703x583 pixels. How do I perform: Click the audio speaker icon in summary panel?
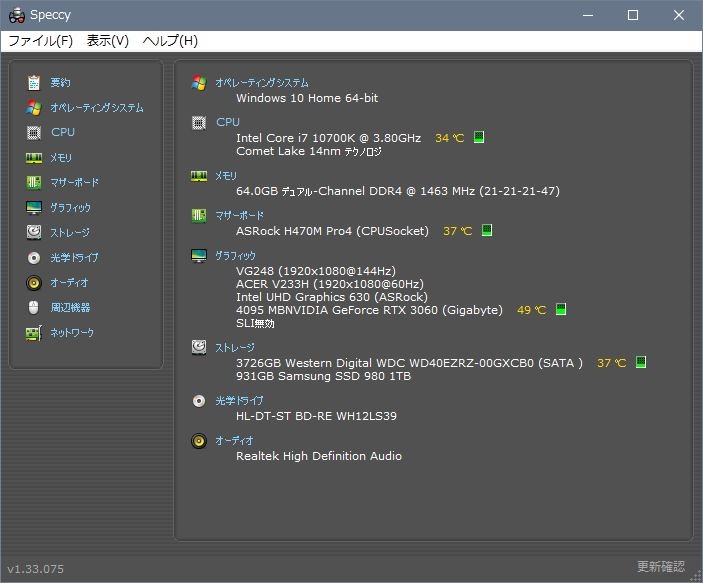click(x=199, y=441)
